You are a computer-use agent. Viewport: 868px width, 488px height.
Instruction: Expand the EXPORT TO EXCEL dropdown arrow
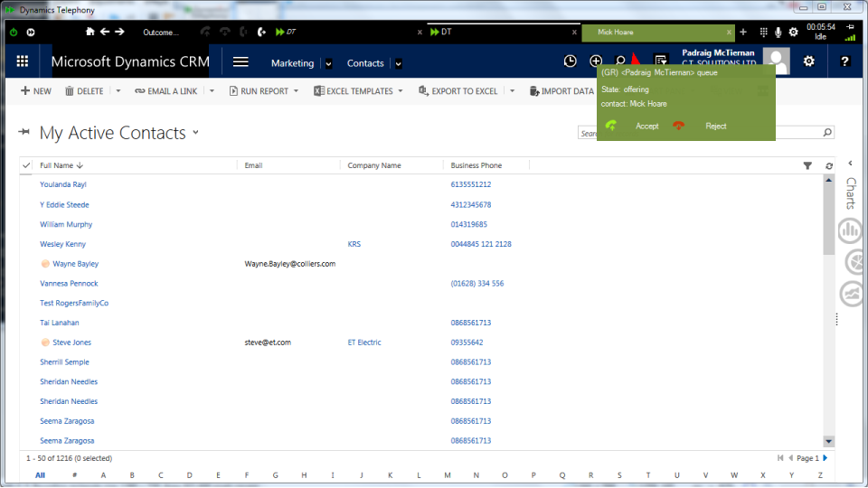pos(512,90)
